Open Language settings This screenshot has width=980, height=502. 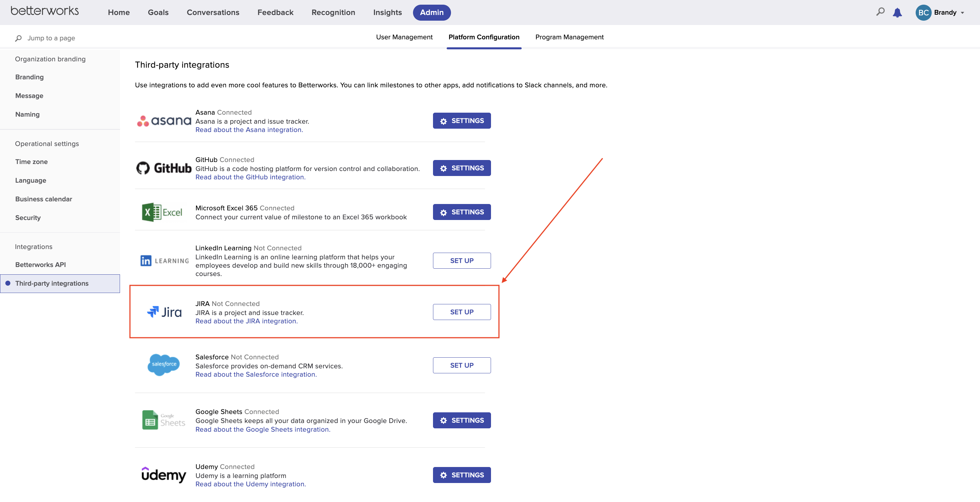coord(31,180)
